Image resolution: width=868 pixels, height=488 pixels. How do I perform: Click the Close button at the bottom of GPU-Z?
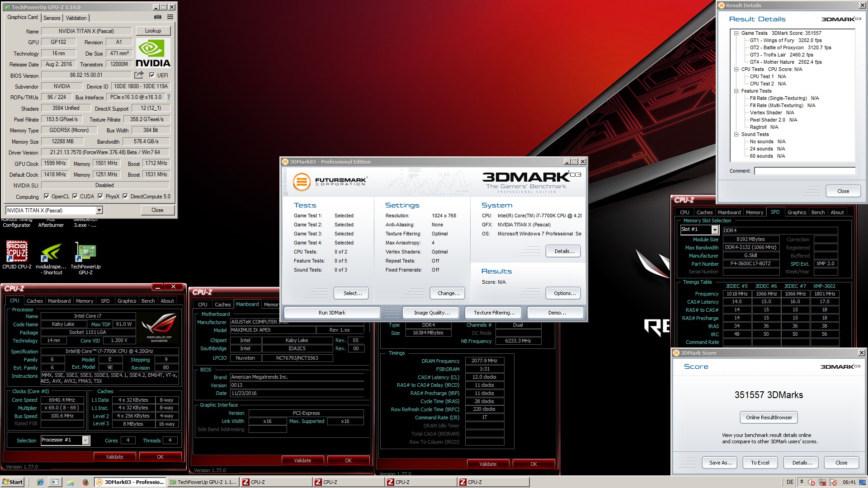tap(157, 210)
